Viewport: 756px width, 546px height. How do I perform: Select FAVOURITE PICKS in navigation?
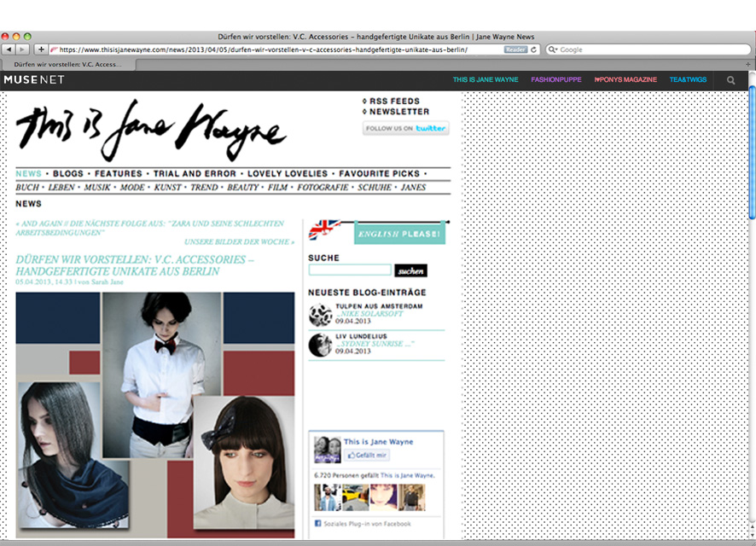click(x=379, y=173)
